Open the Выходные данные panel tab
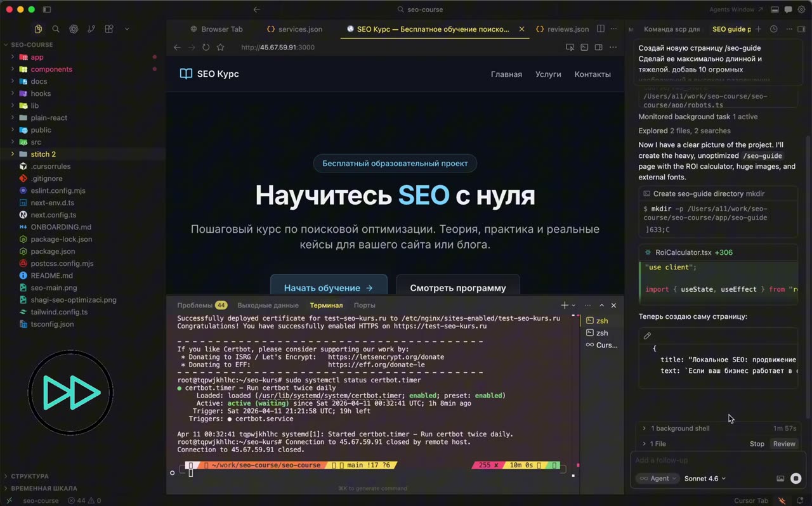 tap(268, 306)
